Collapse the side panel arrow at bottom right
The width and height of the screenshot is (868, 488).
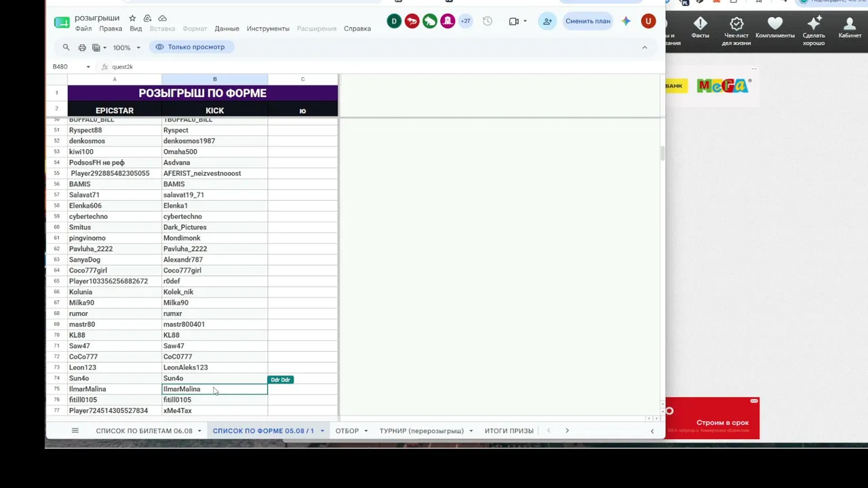(x=652, y=431)
